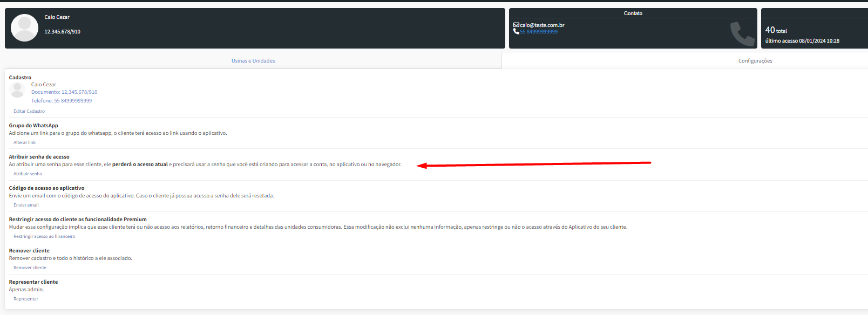Click the envelope icon beside caio@teste.com.br
The height and width of the screenshot is (315, 868).
pos(516,25)
